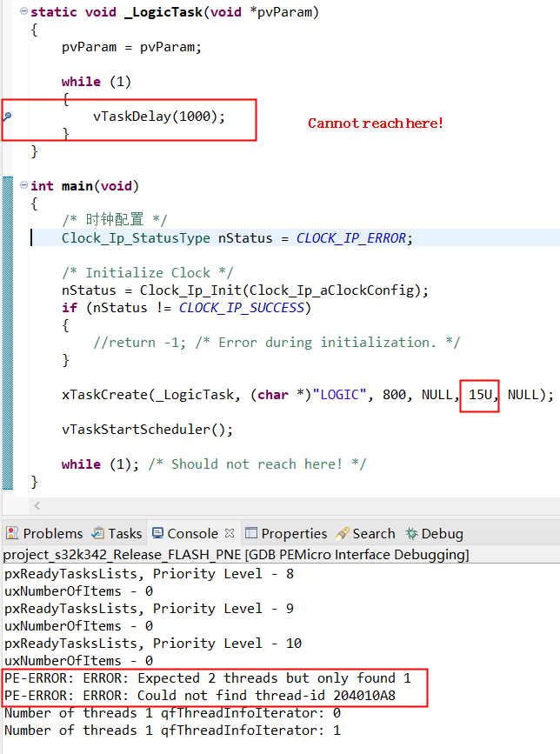560x754 pixels.
Task: Click the vTaskDelay(1000); statement
Action: (x=159, y=117)
